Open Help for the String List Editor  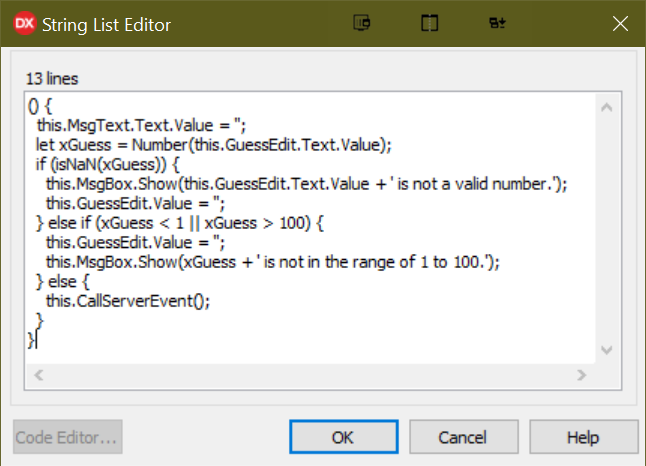pos(583,437)
